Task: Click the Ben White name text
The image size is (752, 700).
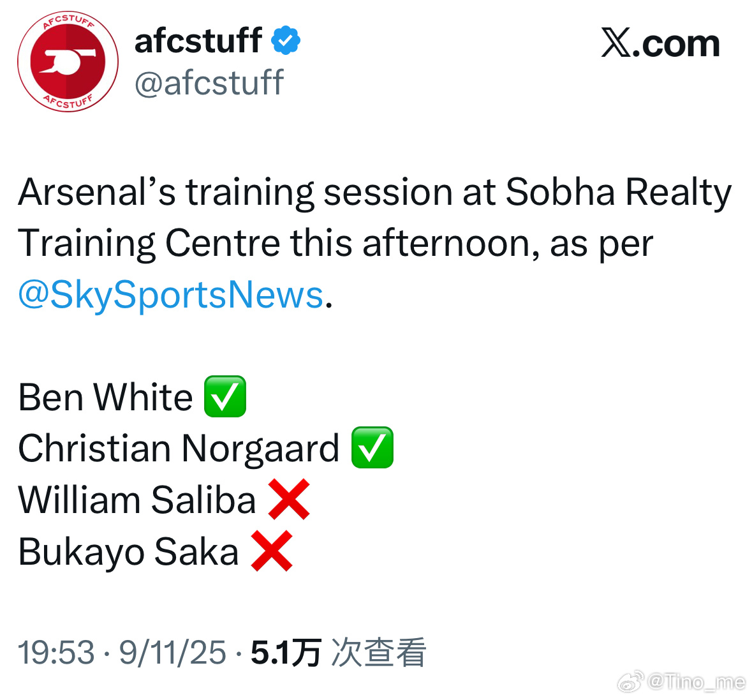Action: 105,398
